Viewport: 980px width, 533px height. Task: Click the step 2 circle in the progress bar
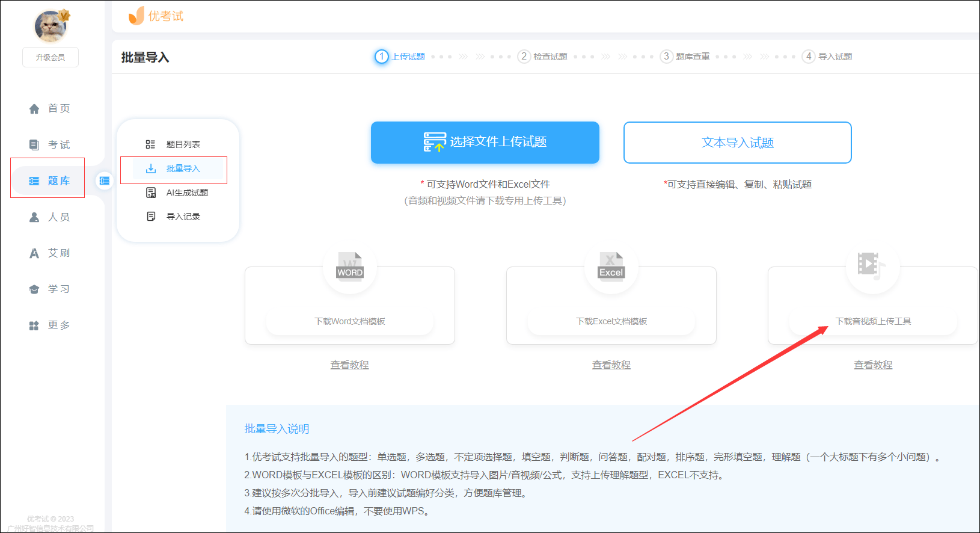(524, 57)
